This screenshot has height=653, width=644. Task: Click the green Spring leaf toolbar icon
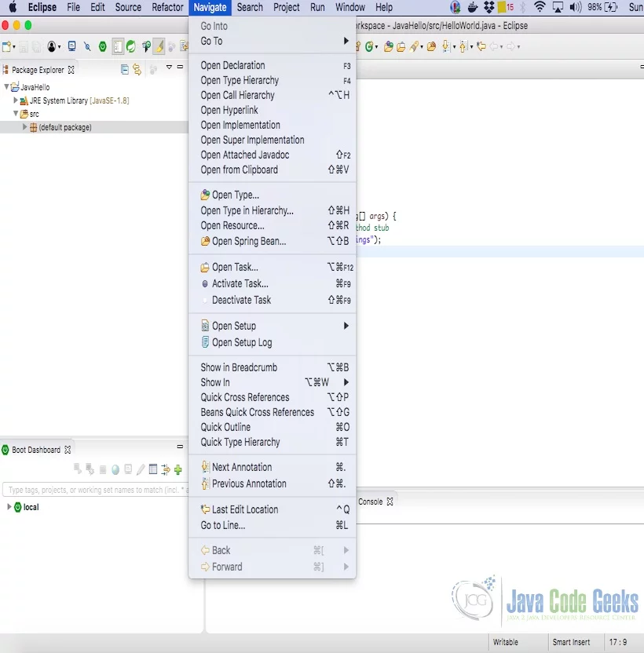(131, 46)
